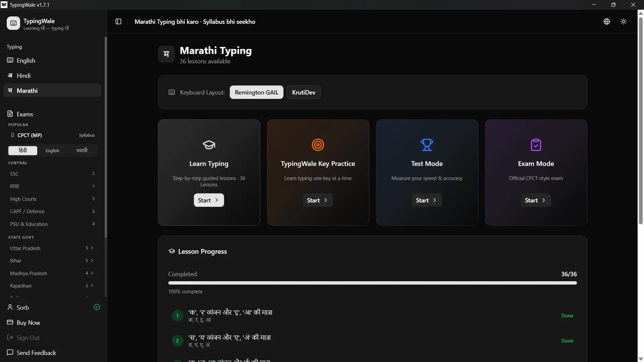Start Test Mode

[x=427, y=200]
